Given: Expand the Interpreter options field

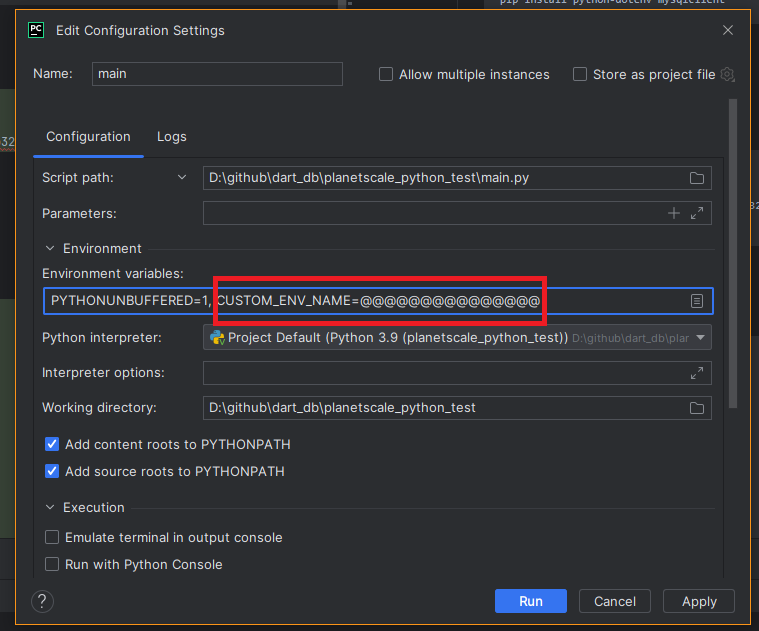Looking at the screenshot, I should (697, 373).
